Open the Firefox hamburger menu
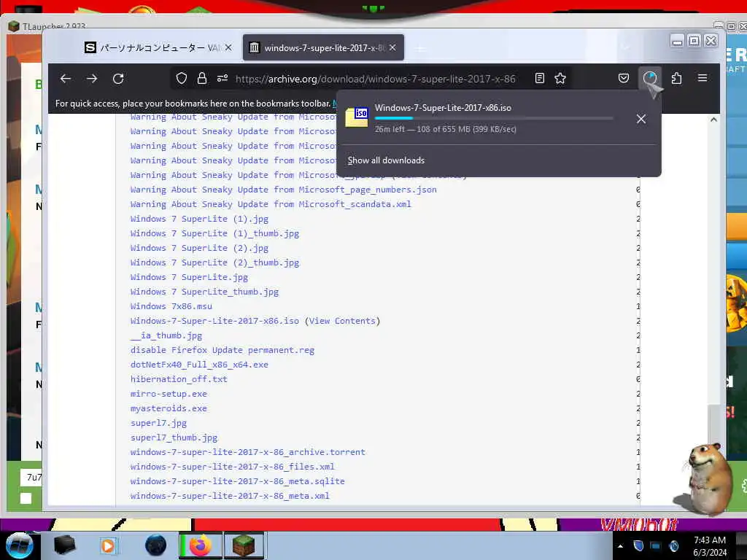Screen dimensions: 747x560 [703, 77]
